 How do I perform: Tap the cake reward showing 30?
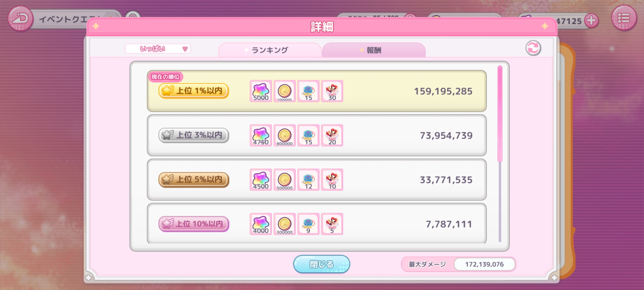[332, 91]
